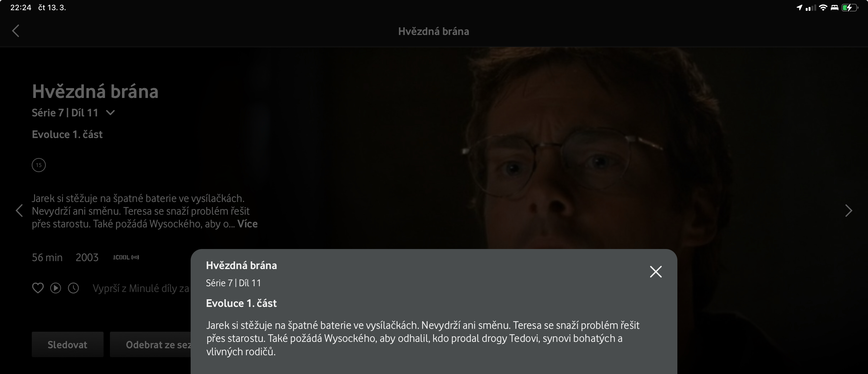Select the Evoluce 1. část popup heading
This screenshot has width=868, height=374.
[x=241, y=303]
